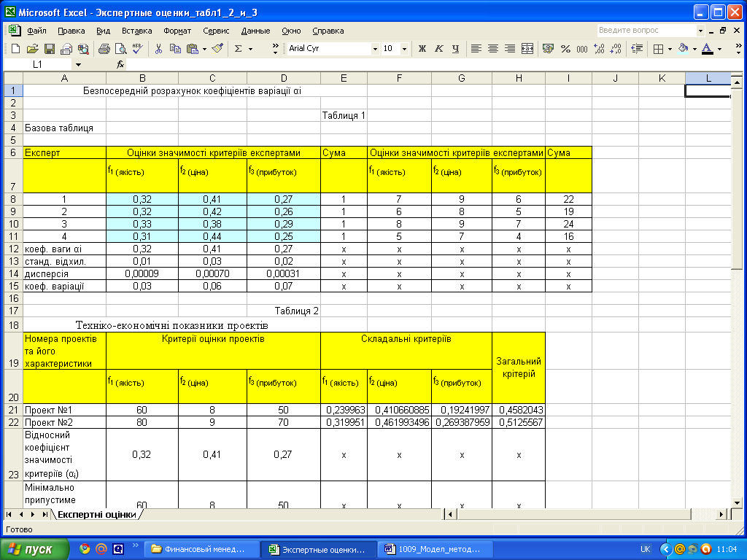Open the Вставка menu

click(x=136, y=31)
